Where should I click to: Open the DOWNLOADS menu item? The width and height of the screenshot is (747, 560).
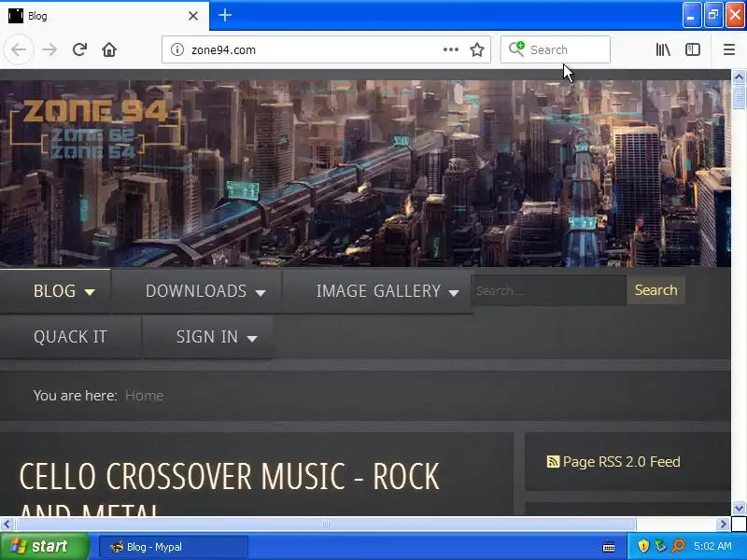click(x=196, y=291)
